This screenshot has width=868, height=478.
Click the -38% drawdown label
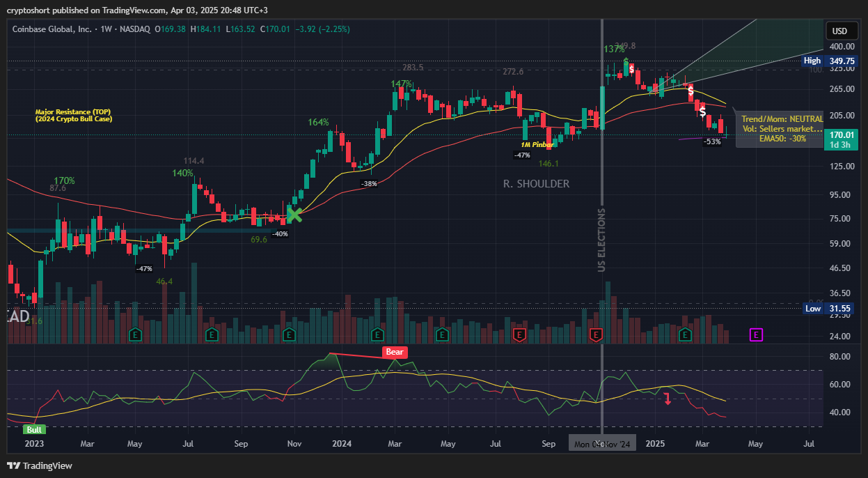tap(369, 183)
